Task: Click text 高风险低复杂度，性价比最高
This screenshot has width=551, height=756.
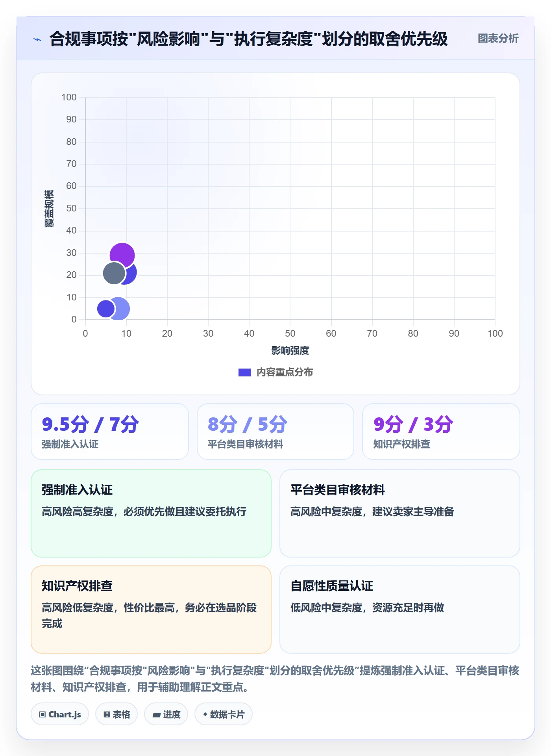Action: [x=108, y=608]
